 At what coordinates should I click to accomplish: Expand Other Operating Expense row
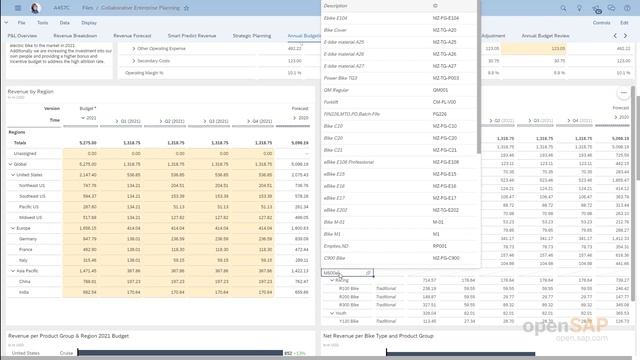[x=133, y=49]
